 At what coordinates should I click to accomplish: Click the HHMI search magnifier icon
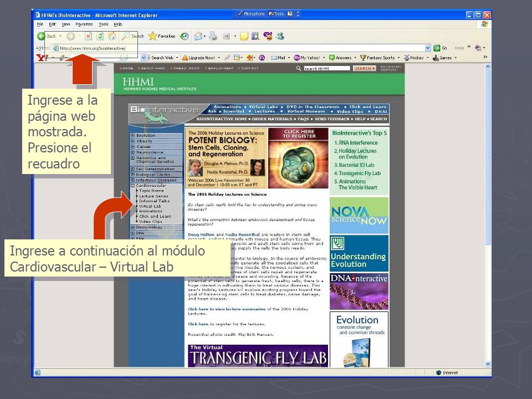click(x=298, y=68)
